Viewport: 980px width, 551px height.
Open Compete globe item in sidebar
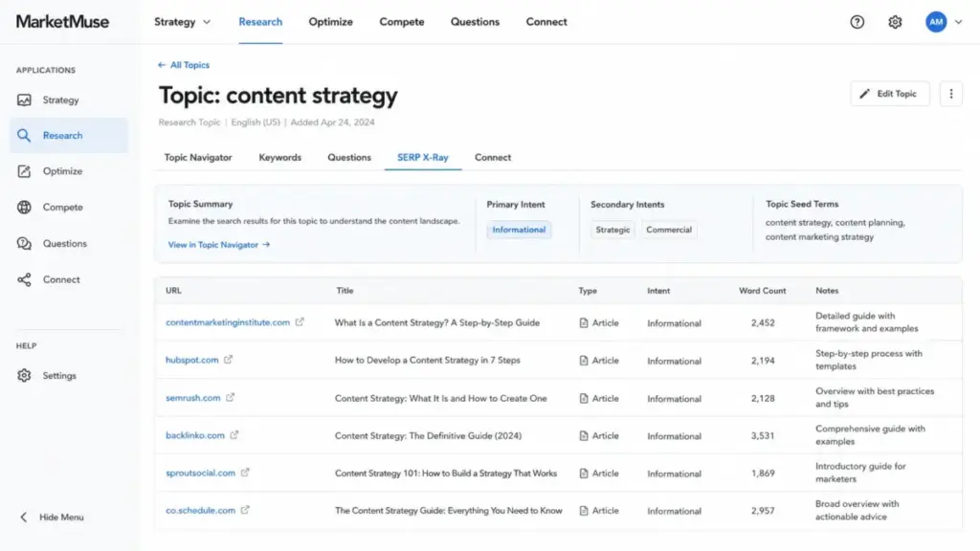[69, 207]
